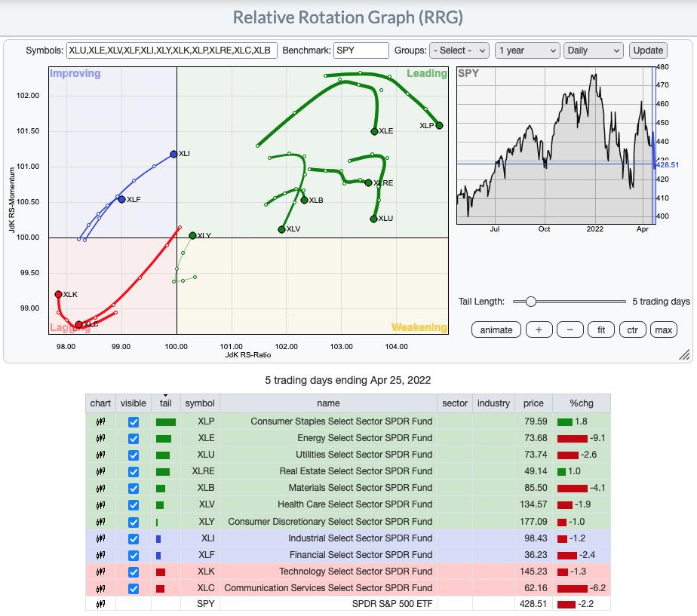Image resolution: width=697 pixels, height=616 pixels.
Task: Uncheck XLP visible checkbox
Action: pyautogui.click(x=134, y=421)
